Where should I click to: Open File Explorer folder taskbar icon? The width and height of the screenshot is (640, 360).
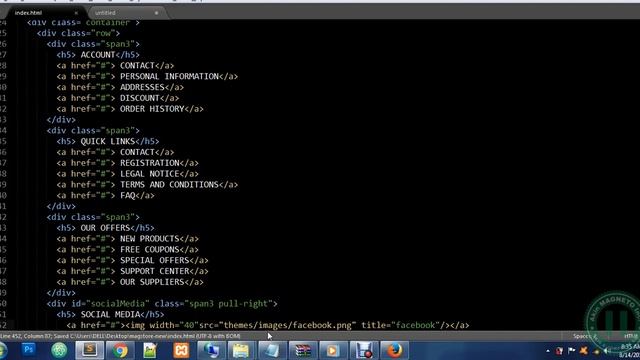(x=241, y=350)
